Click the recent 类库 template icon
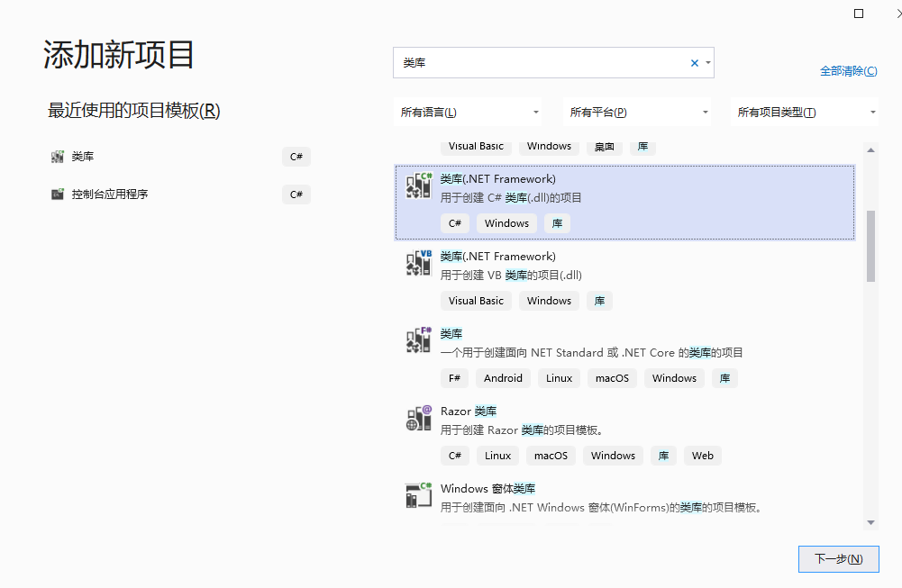Screen dimensions: 902x588 (58, 157)
